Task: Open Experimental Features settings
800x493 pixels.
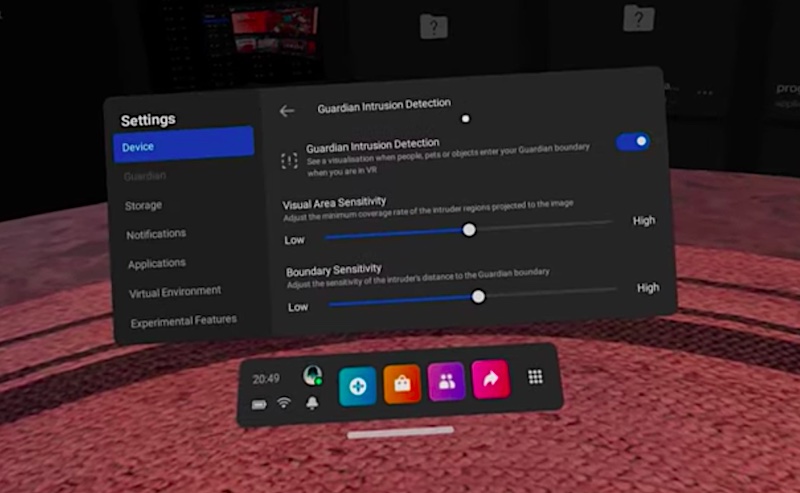Action: (x=184, y=322)
